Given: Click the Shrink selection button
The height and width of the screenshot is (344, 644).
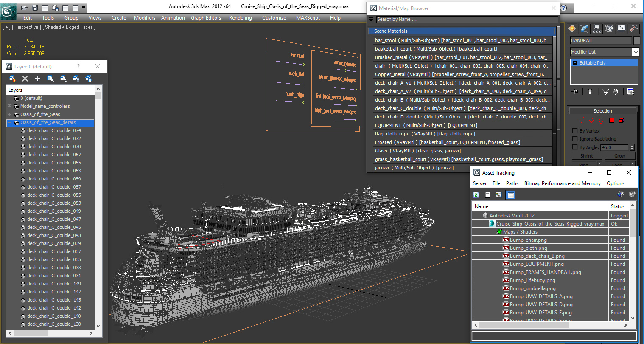Looking at the screenshot, I should coord(587,156).
